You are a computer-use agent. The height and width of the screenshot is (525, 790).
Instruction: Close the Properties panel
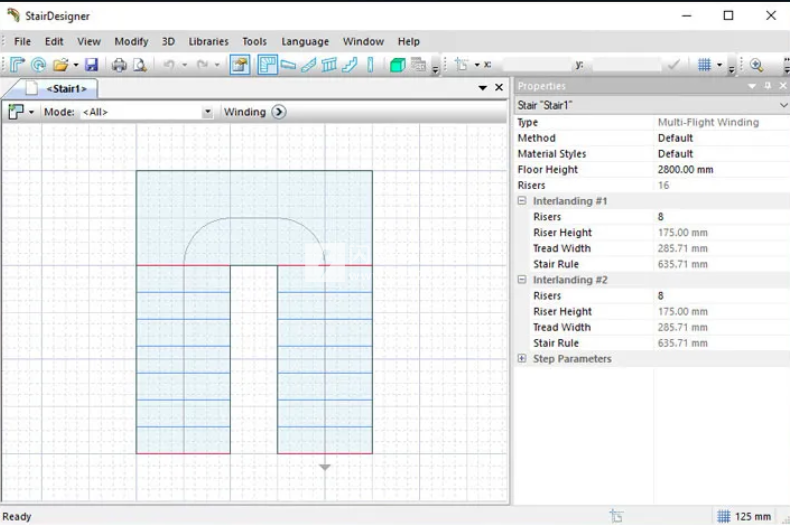pos(783,86)
